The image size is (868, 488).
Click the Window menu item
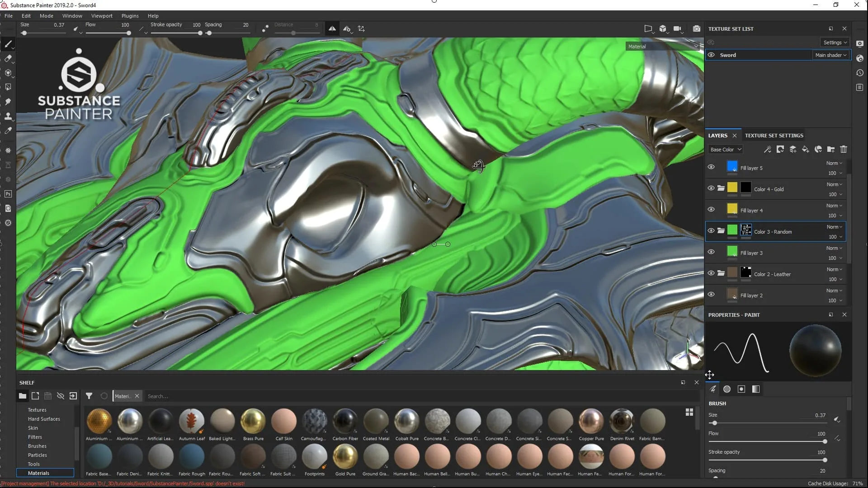point(72,15)
